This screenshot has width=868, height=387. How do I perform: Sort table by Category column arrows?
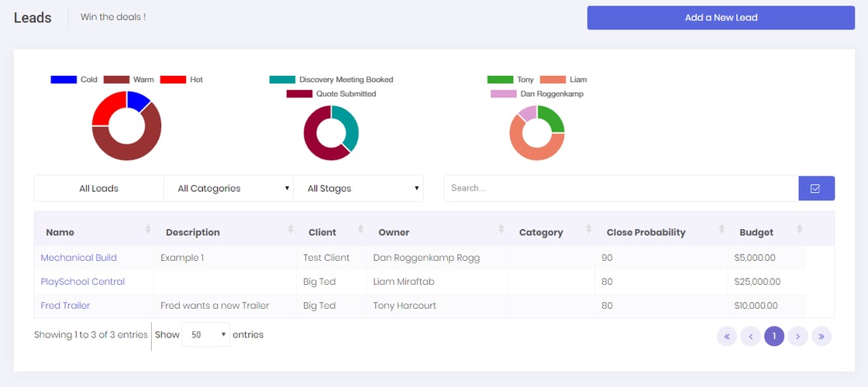pyautogui.click(x=588, y=228)
